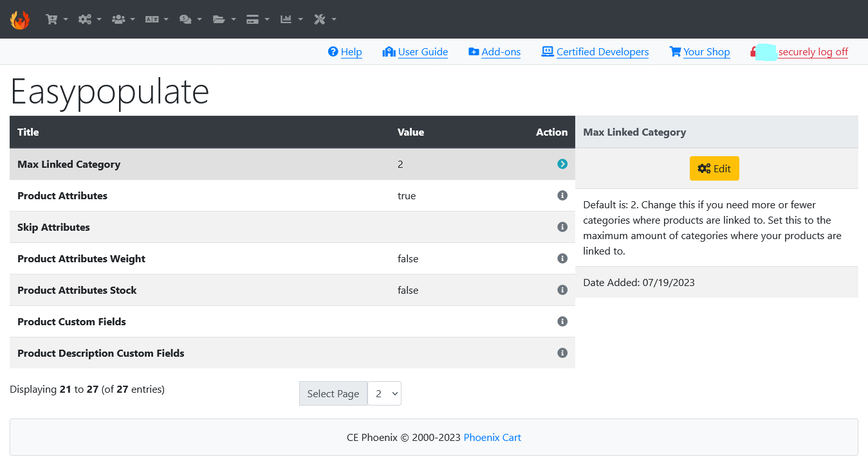Click the Select Page label
Viewport: 868px width, 466px height.
click(333, 393)
